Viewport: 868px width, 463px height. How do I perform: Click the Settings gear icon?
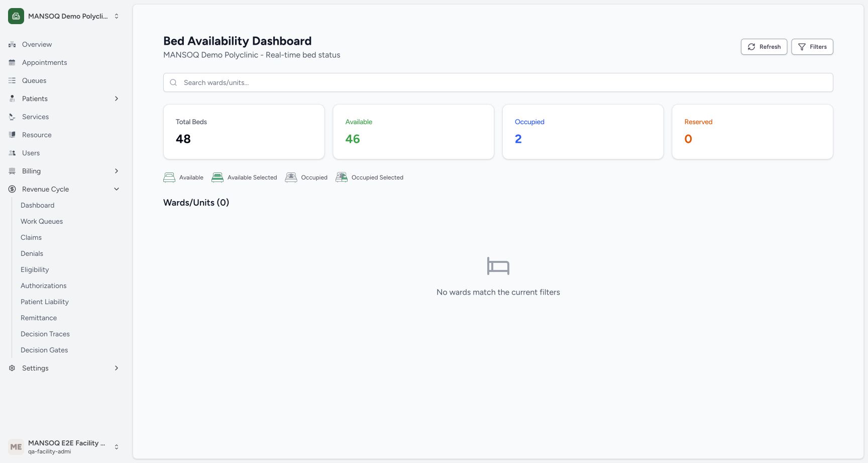12,368
